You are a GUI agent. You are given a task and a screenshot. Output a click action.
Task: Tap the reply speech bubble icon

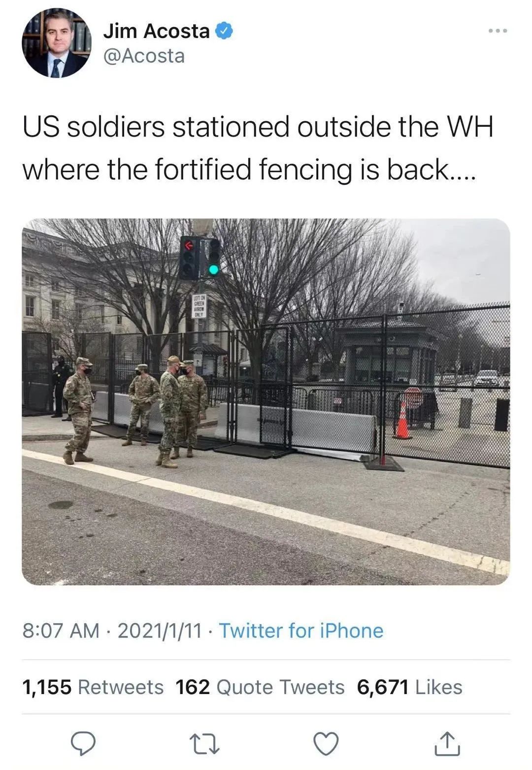(x=83, y=744)
